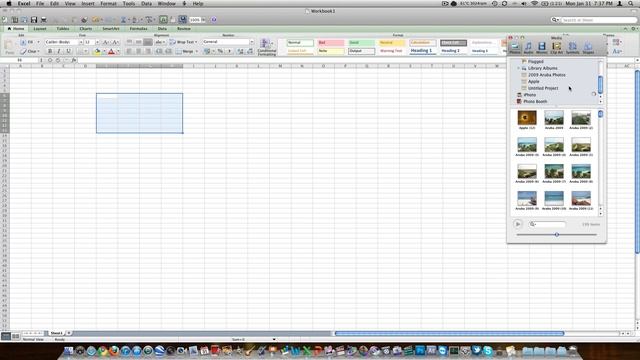Viewport: 640px width, 360px height.
Task: Open the File menu
Action: click(40, 3)
